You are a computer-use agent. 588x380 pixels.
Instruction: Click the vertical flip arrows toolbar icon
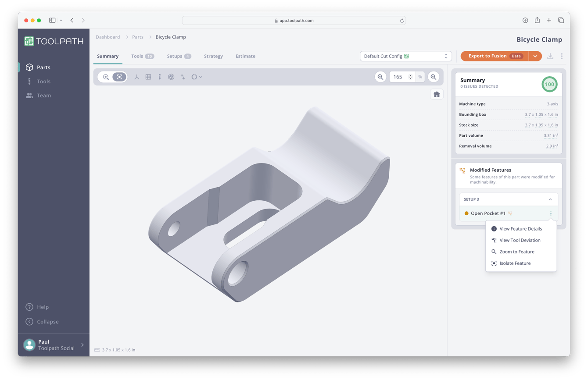(x=183, y=77)
